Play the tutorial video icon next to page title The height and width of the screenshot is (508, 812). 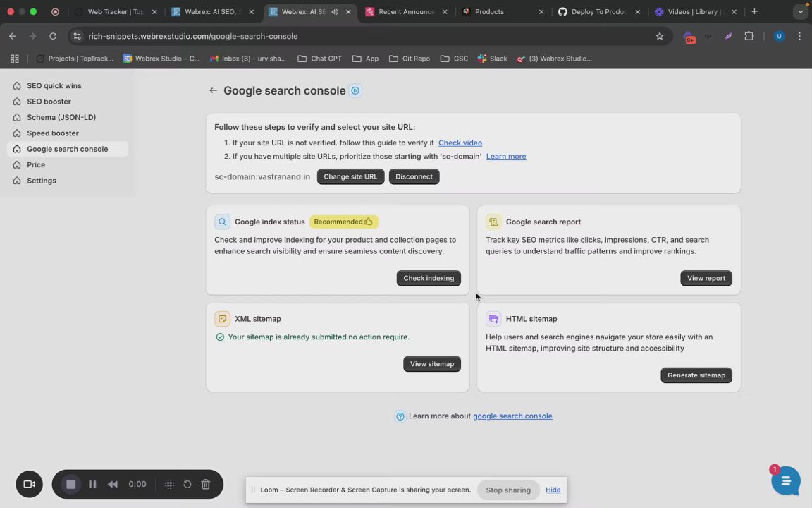355,91
